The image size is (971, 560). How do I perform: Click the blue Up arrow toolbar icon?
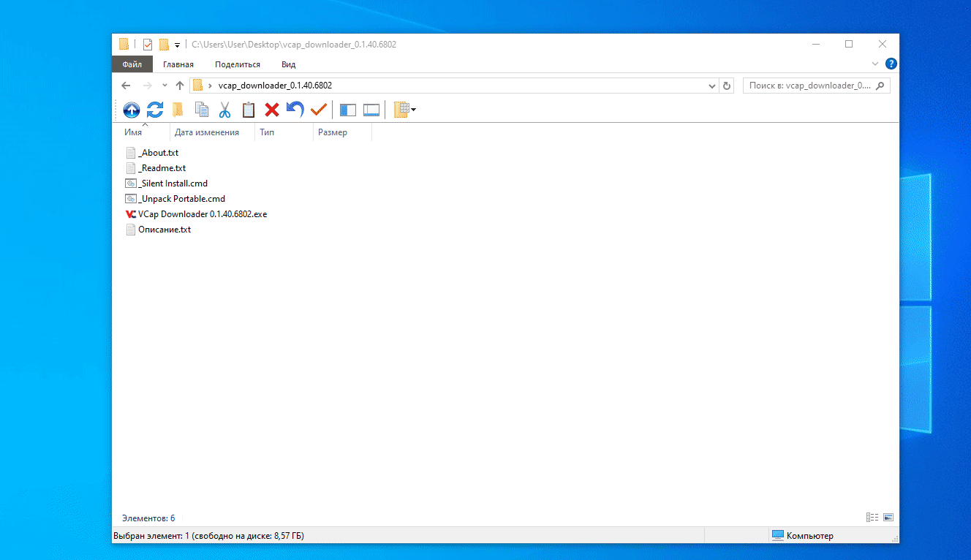click(132, 110)
